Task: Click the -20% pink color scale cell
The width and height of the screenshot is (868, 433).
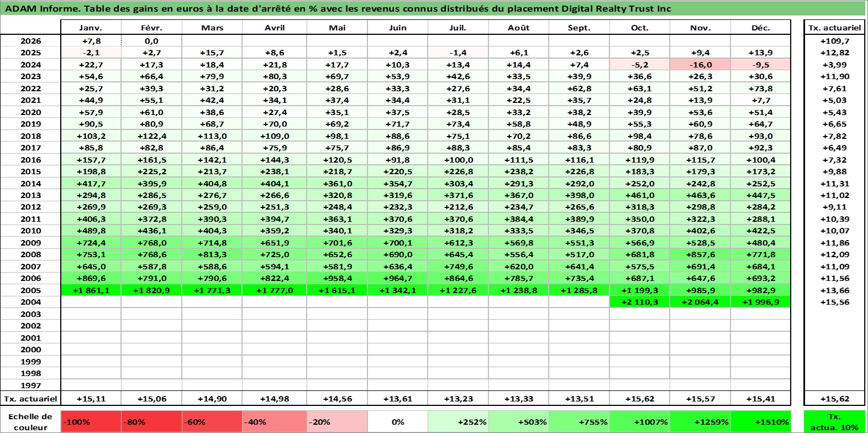Action: click(x=337, y=422)
